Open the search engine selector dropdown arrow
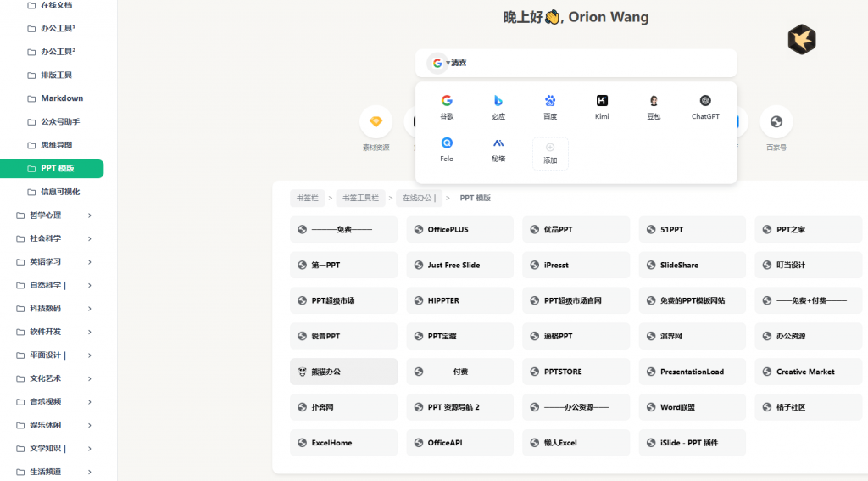 tap(448, 64)
